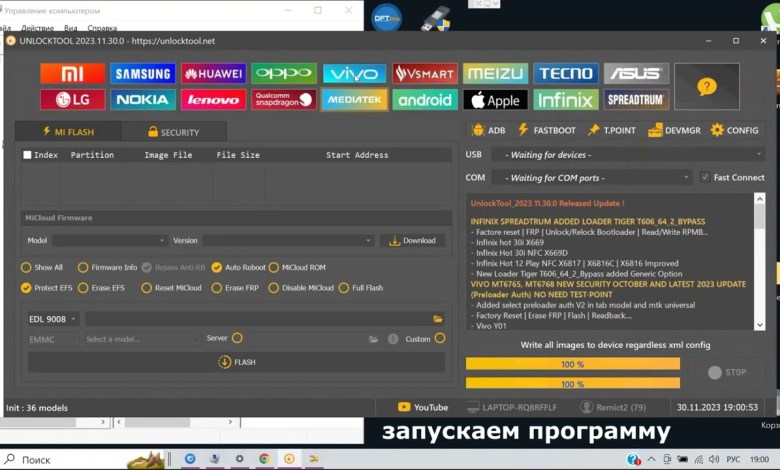Screen dimensions: 780x470
Task: Toggle the Protect EFS option
Action: [26, 288]
